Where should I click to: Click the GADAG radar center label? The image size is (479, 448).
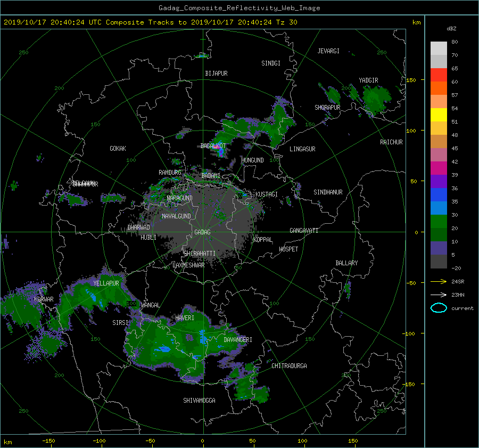coord(202,232)
